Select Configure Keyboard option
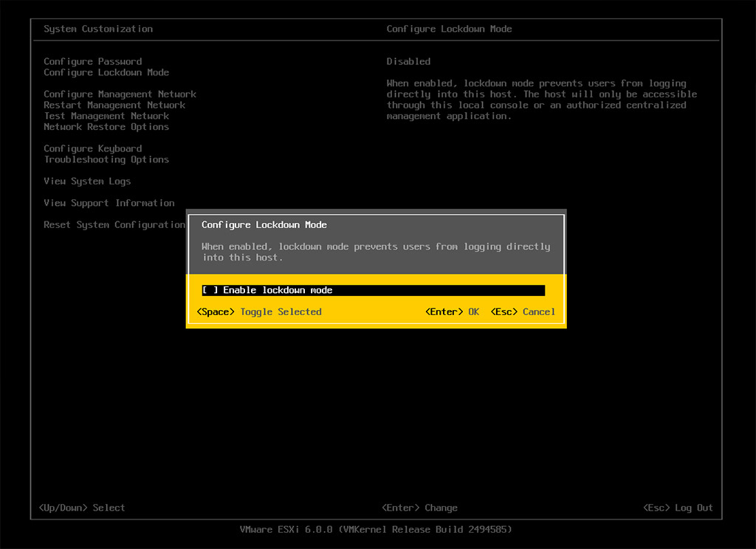This screenshot has height=549, width=756. click(92, 148)
